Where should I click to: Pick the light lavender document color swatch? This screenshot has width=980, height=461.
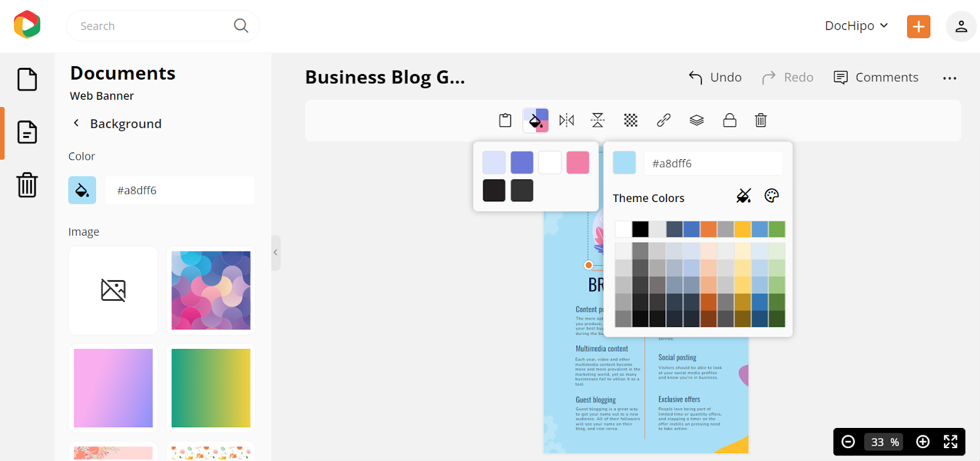(x=494, y=163)
